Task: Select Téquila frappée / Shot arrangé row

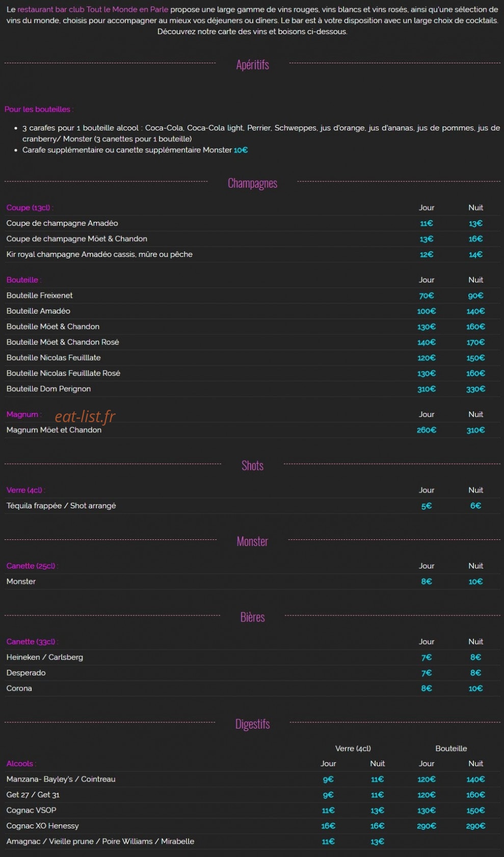Action: (252, 506)
